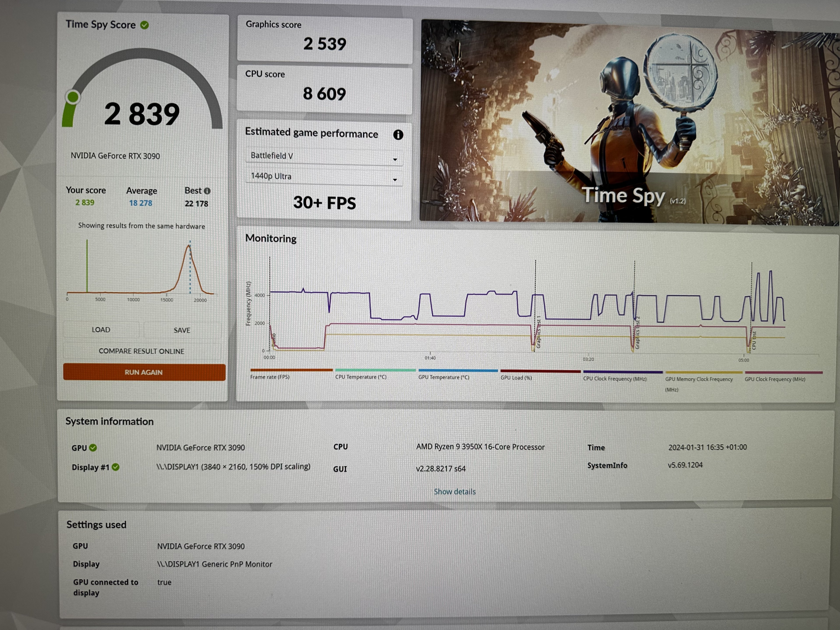The width and height of the screenshot is (840, 630).
Task: Click COMPARE RESULT ONLINE button
Action: pyautogui.click(x=142, y=351)
